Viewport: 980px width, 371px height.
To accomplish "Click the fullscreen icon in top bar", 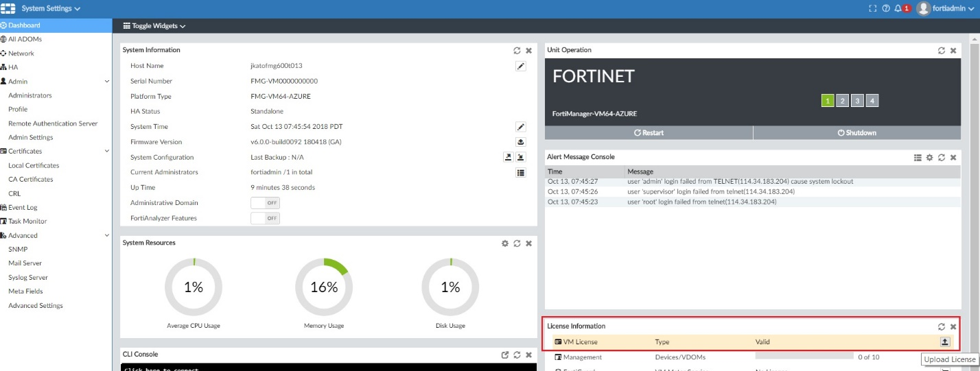I will coord(872,8).
